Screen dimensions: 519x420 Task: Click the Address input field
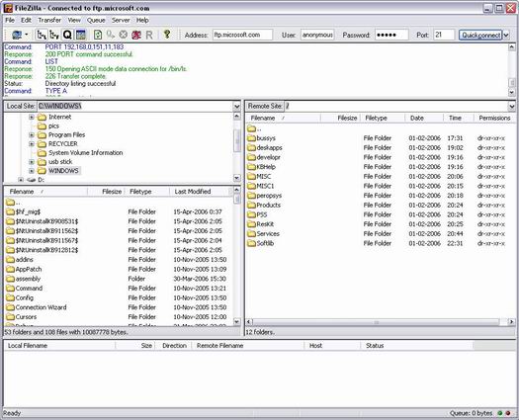[x=242, y=35]
